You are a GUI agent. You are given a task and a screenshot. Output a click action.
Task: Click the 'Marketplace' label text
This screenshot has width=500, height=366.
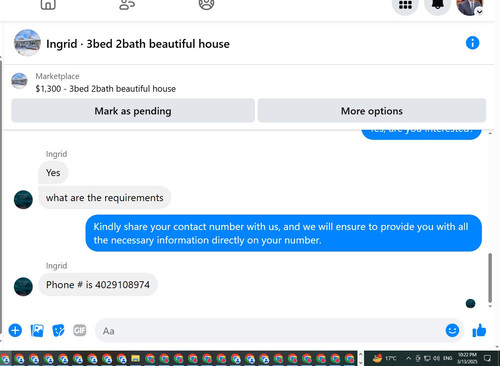[57, 76]
